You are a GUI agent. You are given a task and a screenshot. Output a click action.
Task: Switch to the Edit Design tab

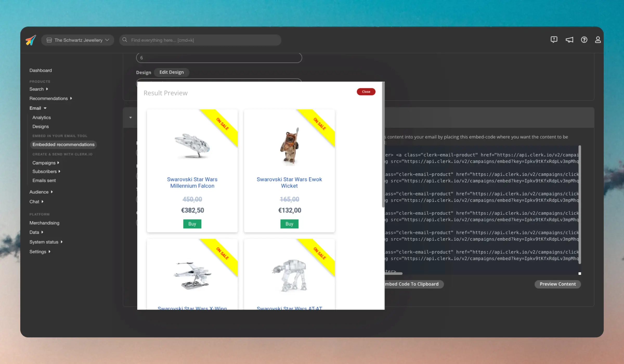(x=172, y=72)
